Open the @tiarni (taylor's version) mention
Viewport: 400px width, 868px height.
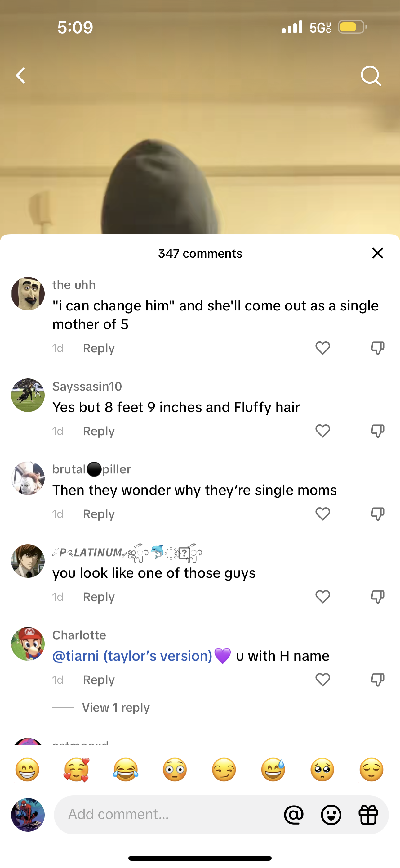click(x=132, y=656)
